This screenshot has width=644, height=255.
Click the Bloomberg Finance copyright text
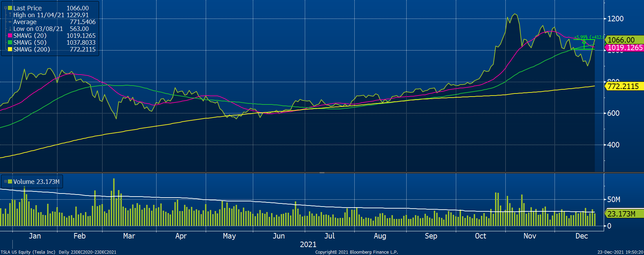click(356, 252)
